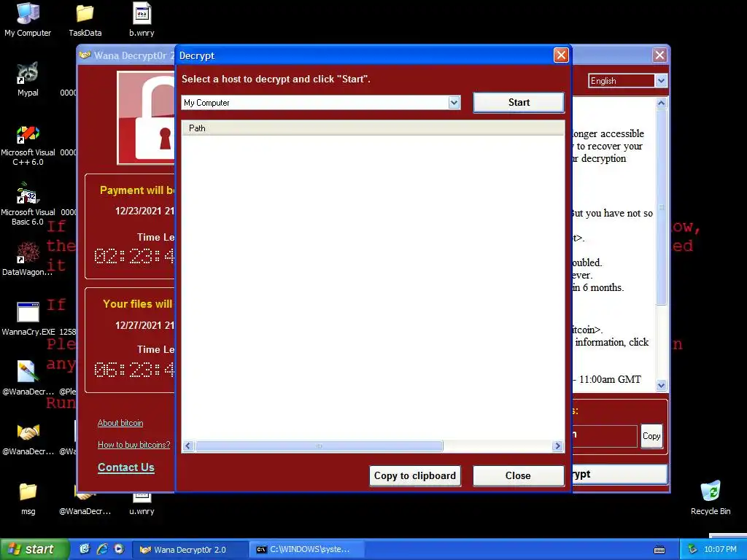Click the Start menu button

34,549
